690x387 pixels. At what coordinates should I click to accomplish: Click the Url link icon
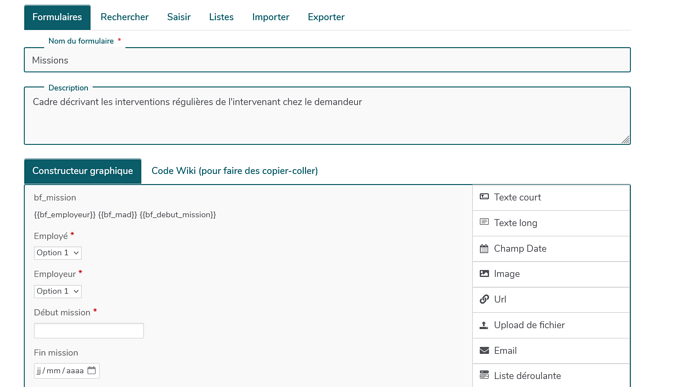[484, 299]
